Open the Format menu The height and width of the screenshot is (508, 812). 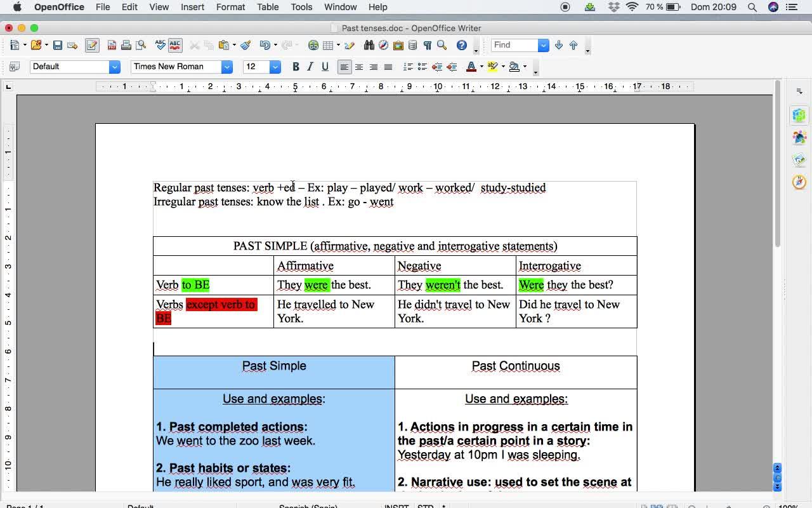[230, 7]
